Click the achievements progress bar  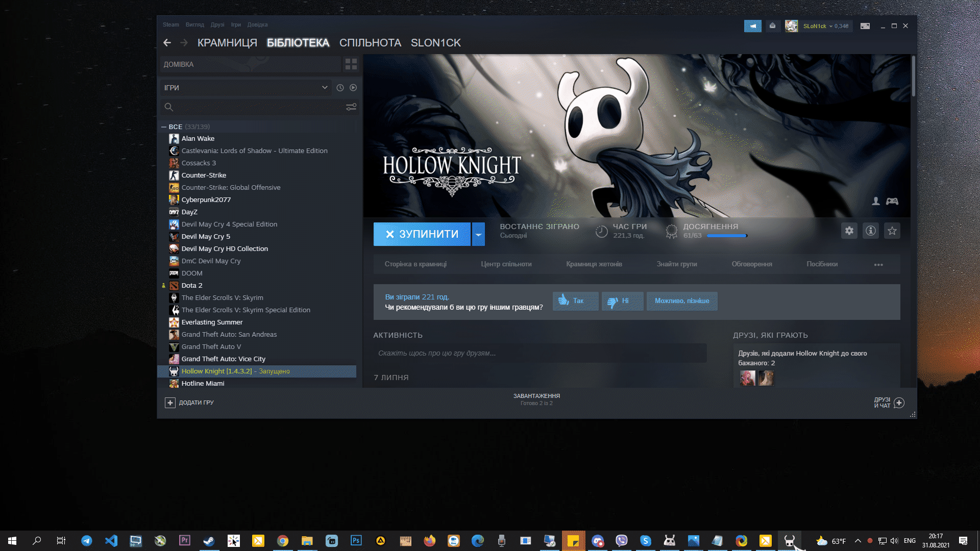726,236
